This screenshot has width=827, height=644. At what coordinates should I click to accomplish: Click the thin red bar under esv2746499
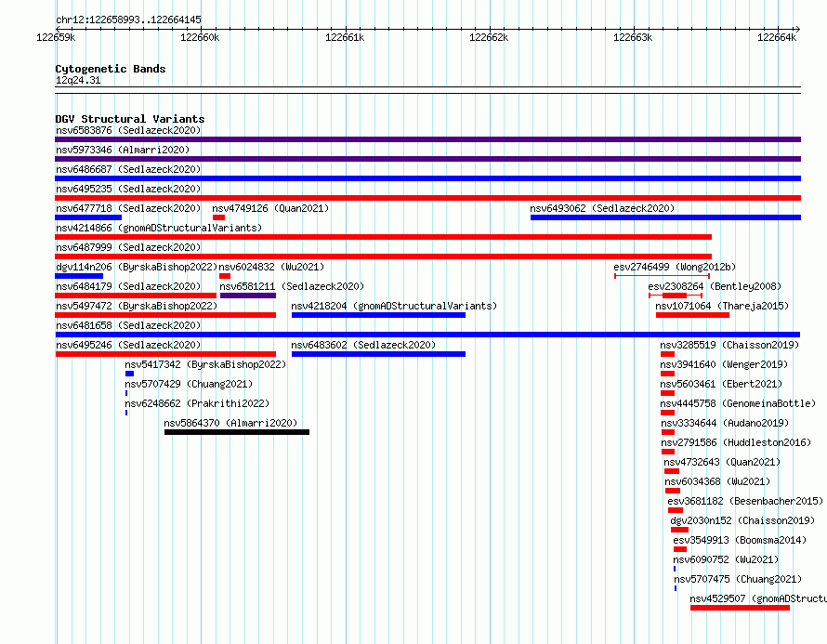pos(662,276)
